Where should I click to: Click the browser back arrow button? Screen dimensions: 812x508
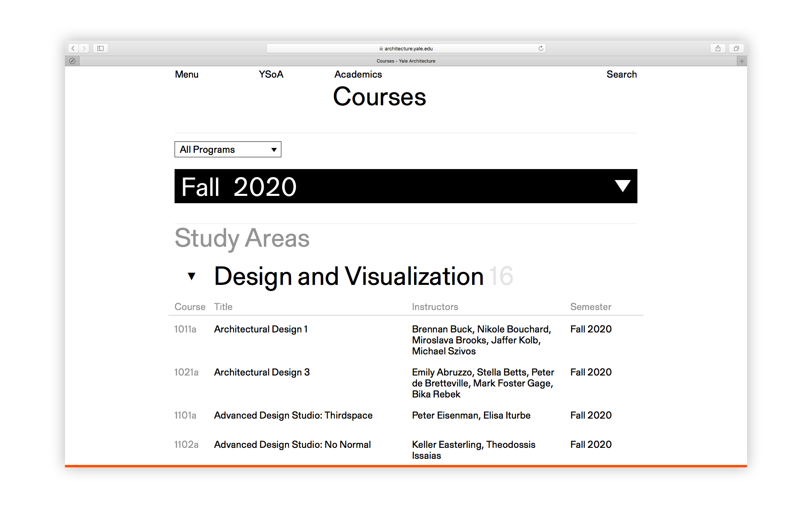pos(73,48)
